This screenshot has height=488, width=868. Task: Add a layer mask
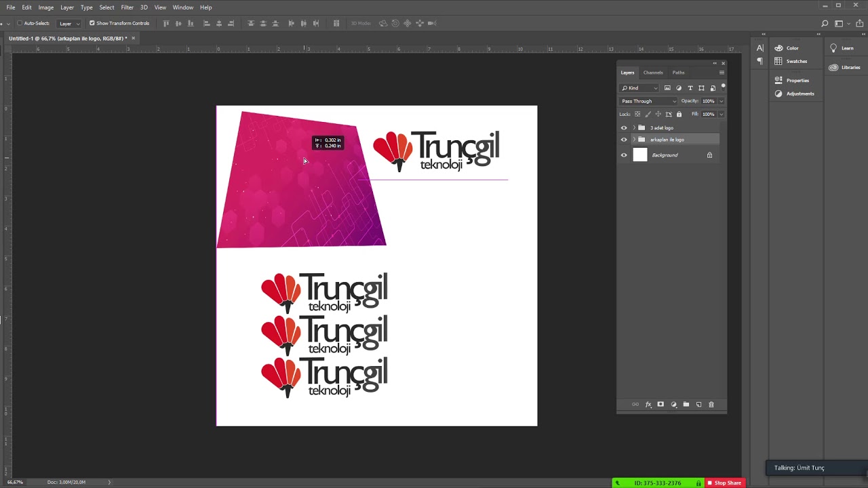(x=660, y=405)
